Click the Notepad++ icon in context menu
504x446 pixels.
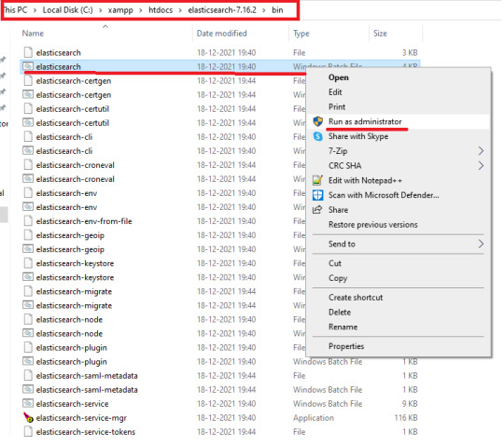point(317,180)
